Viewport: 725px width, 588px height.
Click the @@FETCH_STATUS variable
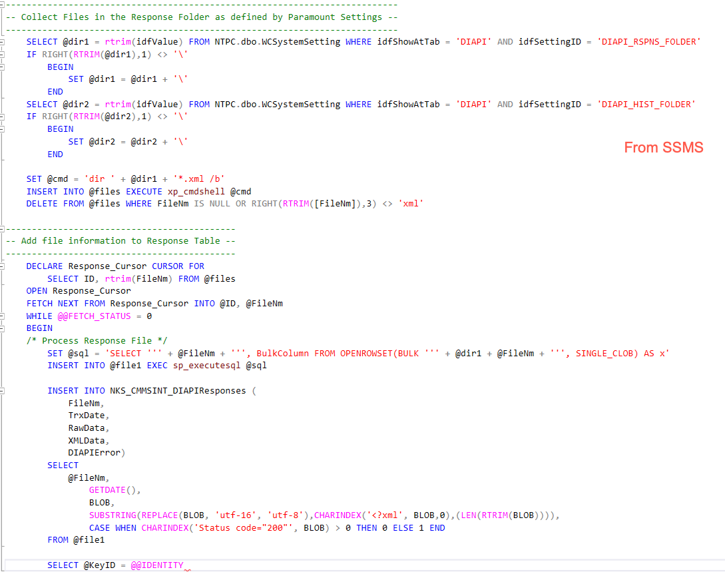click(x=95, y=316)
